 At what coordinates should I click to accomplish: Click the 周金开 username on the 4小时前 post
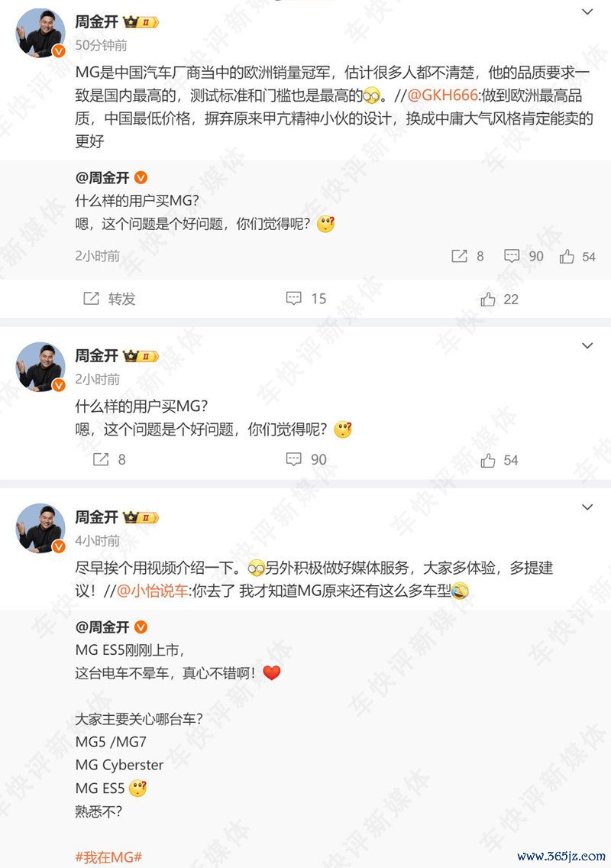click(97, 517)
